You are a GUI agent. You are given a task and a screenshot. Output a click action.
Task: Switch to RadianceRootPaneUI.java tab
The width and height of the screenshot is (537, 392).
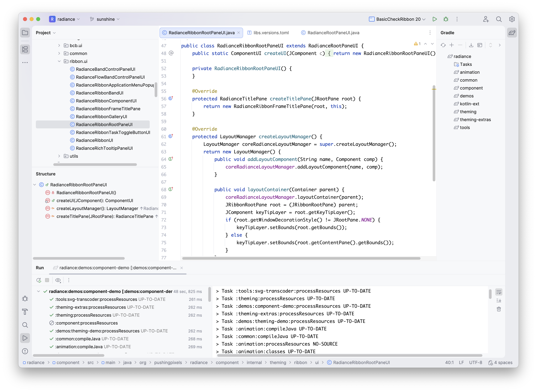(330, 33)
